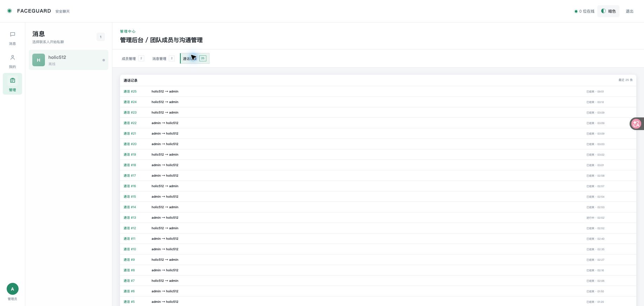Open call record #19 link

tap(130, 155)
